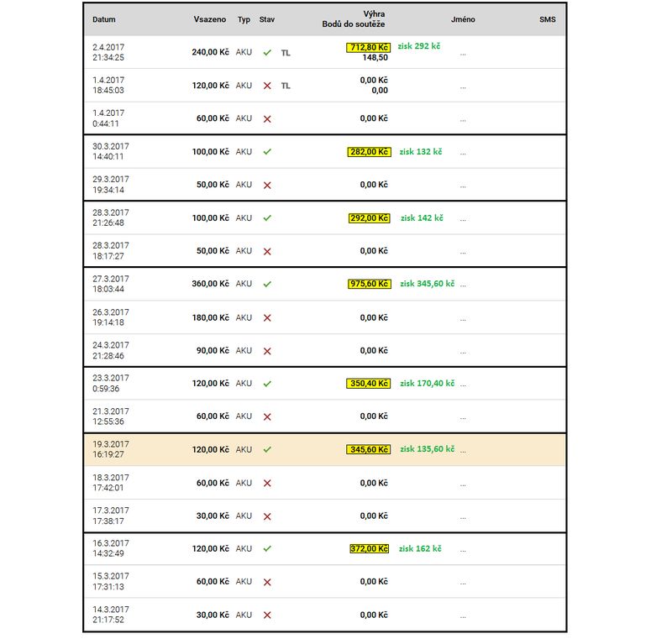Click green checkmark on 2.4.2017 bet row
672x644 pixels.
(267, 52)
